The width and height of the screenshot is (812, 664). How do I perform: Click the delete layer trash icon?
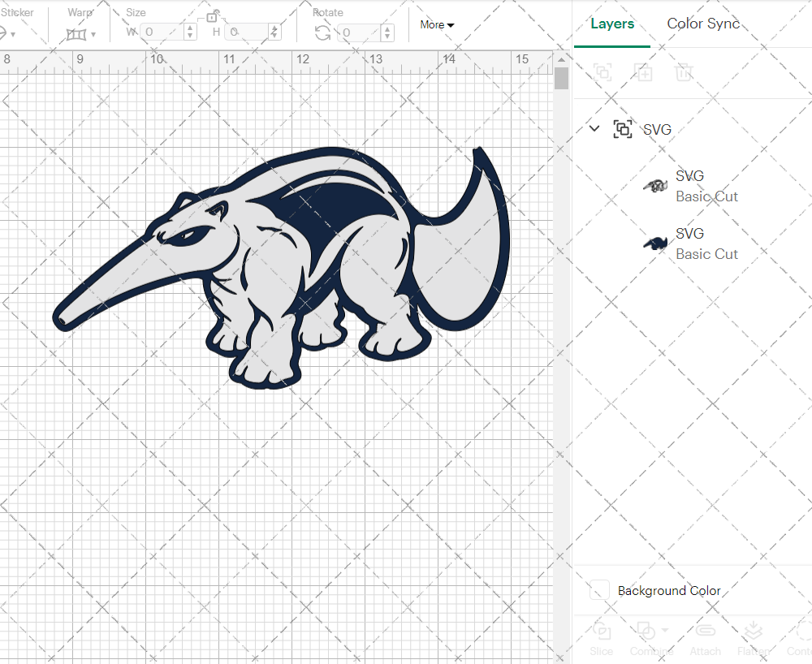685,72
